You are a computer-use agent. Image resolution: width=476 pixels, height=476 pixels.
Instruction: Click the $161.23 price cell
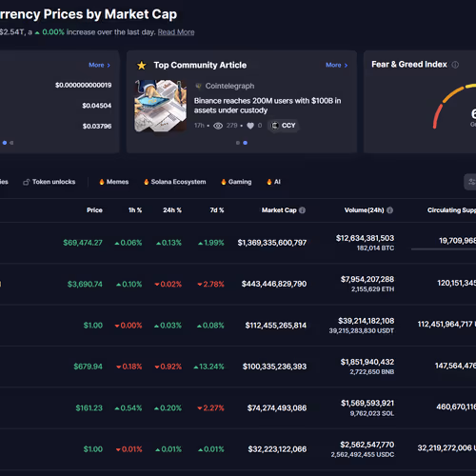tap(89, 407)
